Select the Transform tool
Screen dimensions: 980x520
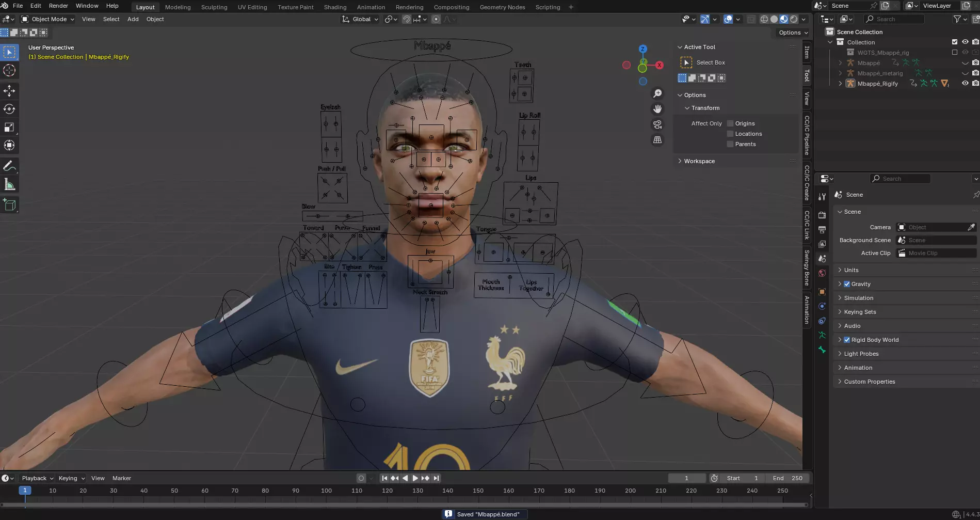[9, 145]
